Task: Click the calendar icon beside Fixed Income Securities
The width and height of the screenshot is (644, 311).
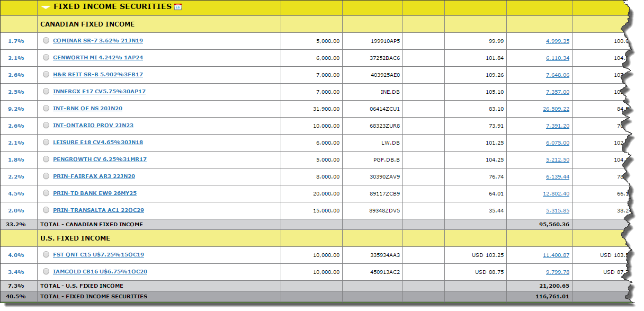Action: click(178, 7)
